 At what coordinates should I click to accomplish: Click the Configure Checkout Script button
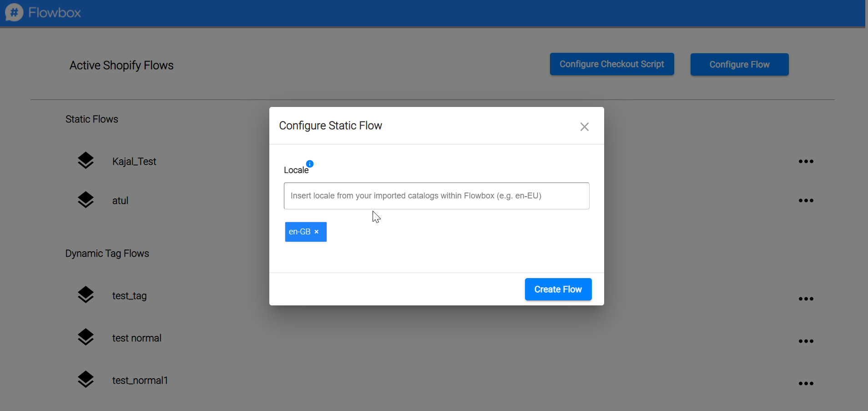click(611, 64)
